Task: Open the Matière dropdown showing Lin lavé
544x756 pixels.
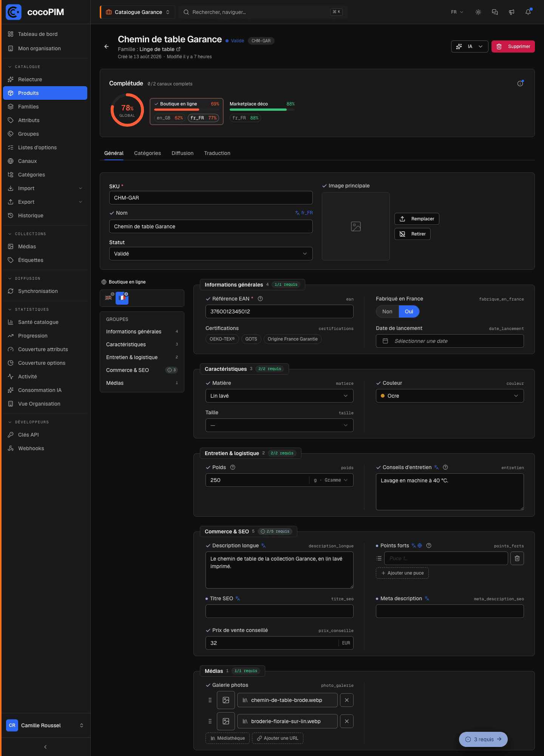Action: [280, 396]
